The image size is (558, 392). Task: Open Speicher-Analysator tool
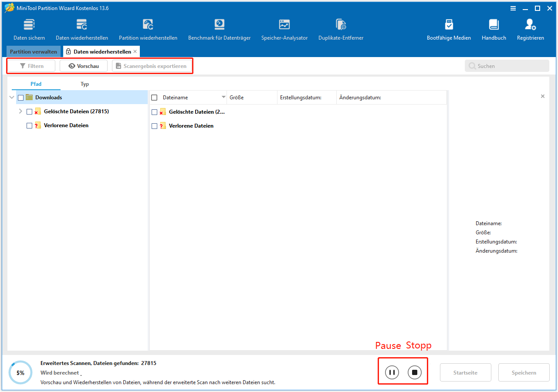284,30
